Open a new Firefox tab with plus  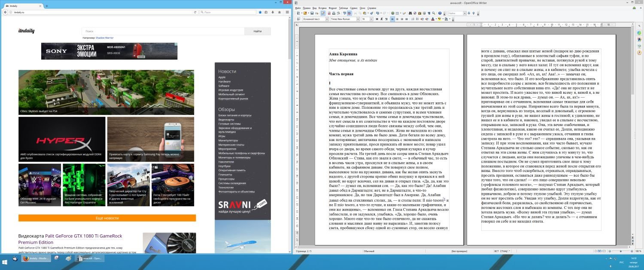47,6
